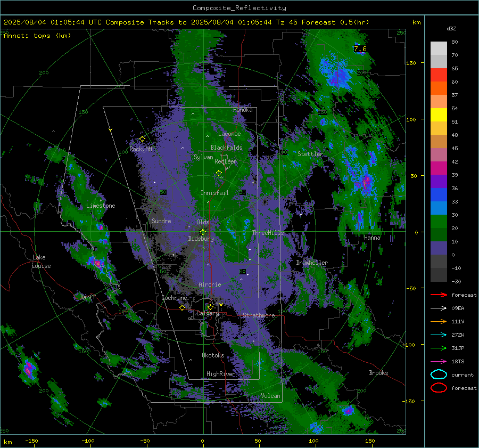Click the Strathmore label on map
The width and height of the screenshot is (479, 448).
click(259, 315)
